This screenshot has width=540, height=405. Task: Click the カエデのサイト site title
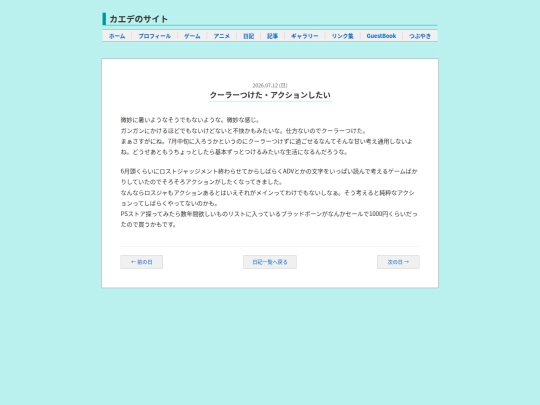click(x=138, y=19)
